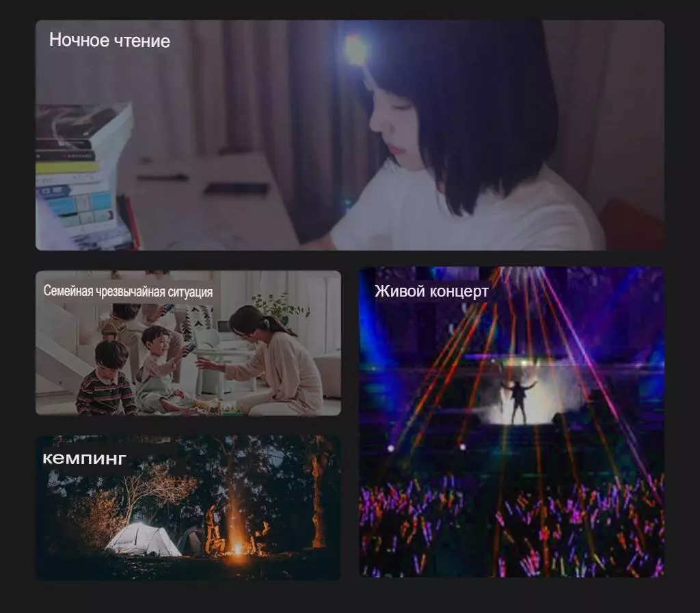Click the кемпинг caption text
The height and width of the screenshot is (613, 700).
coord(84,459)
